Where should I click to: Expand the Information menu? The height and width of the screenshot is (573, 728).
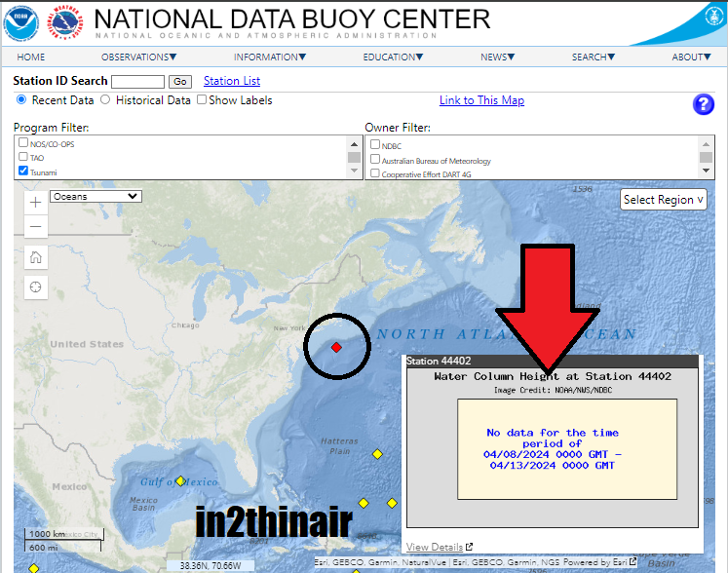coord(270,57)
